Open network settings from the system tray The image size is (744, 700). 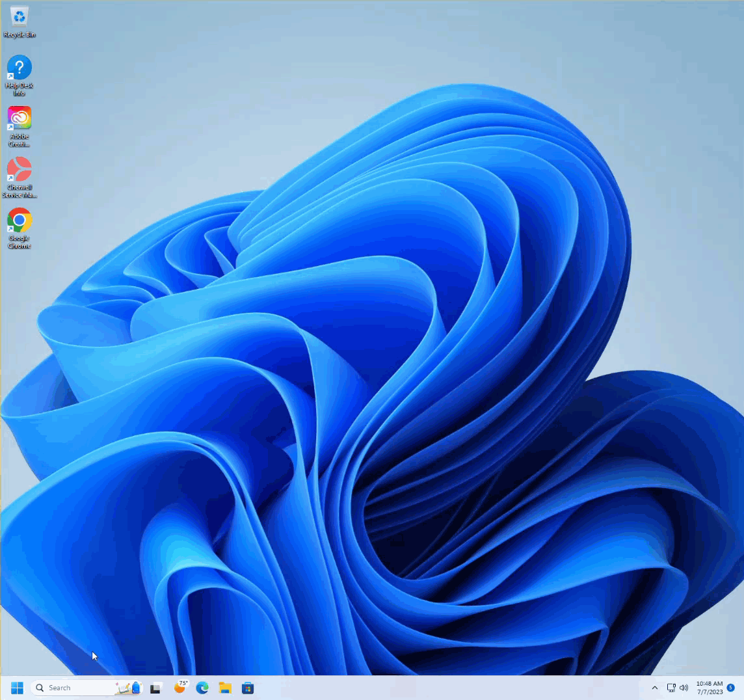tap(670, 688)
